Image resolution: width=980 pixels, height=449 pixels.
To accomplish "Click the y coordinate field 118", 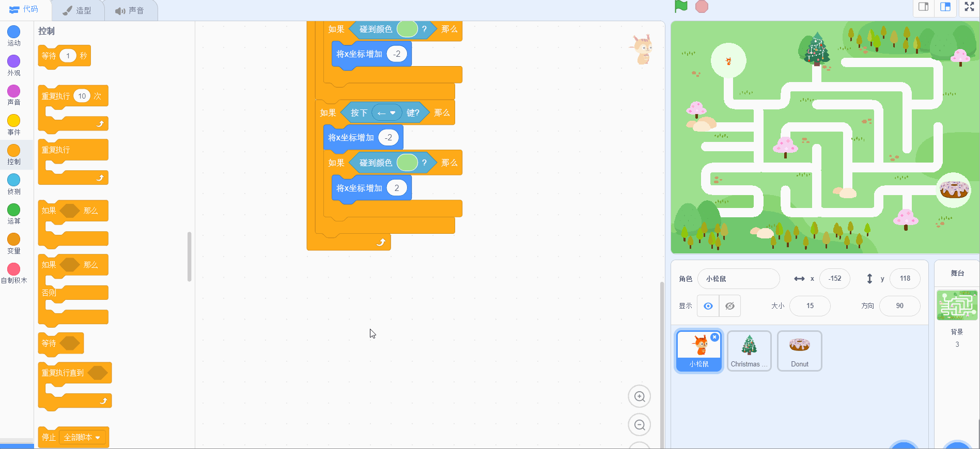I will coord(905,279).
